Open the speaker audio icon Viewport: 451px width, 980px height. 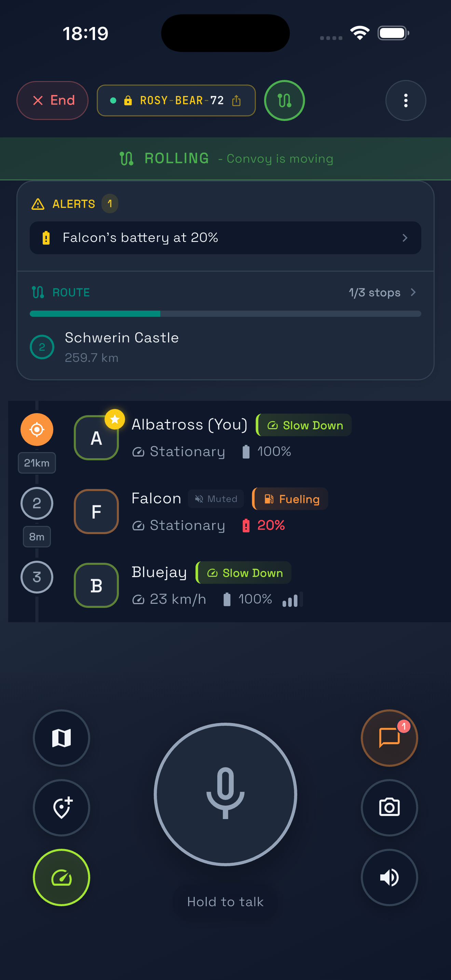coord(389,877)
